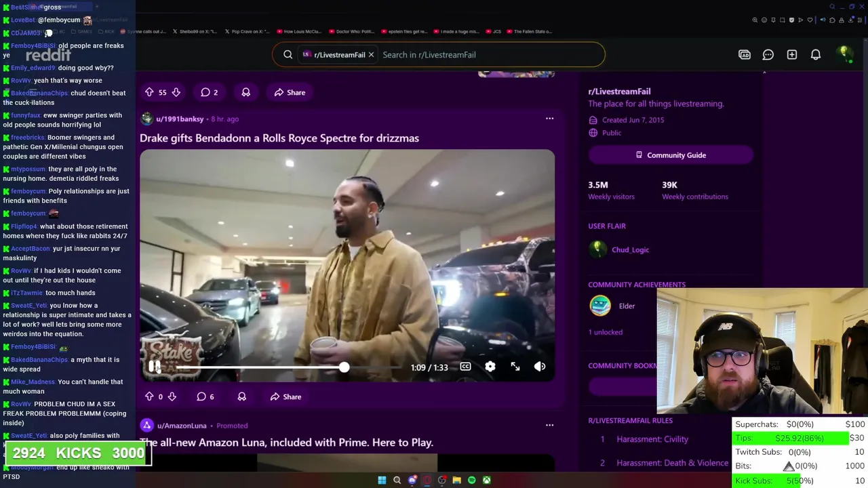The width and height of the screenshot is (868, 488).
Task: Open 'epstein files get re...' bookmark
Action: tap(403, 31)
